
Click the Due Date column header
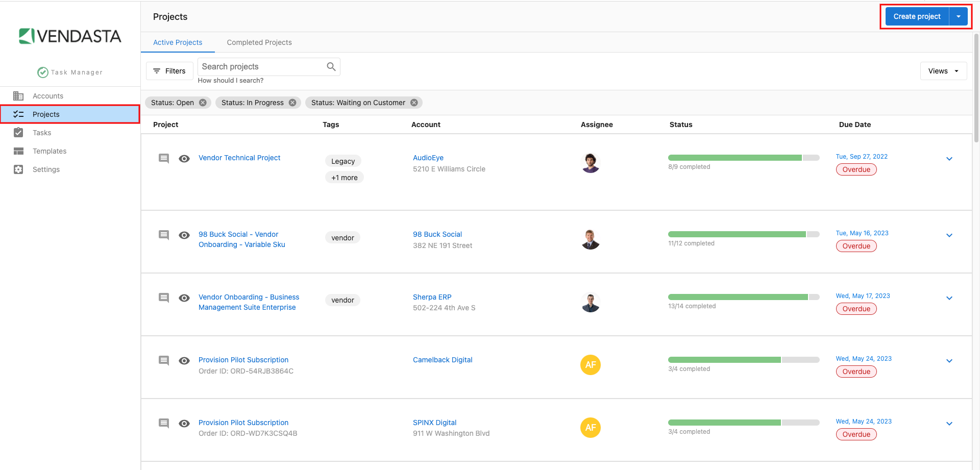tap(855, 125)
